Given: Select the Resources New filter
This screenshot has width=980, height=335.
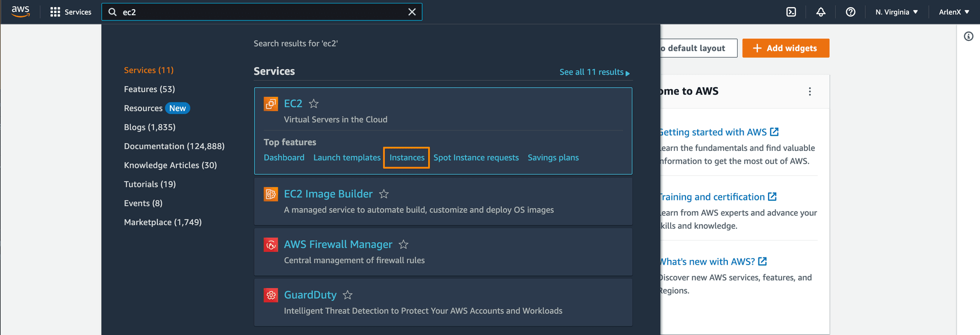Looking at the screenshot, I should click(x=157, y=108).
